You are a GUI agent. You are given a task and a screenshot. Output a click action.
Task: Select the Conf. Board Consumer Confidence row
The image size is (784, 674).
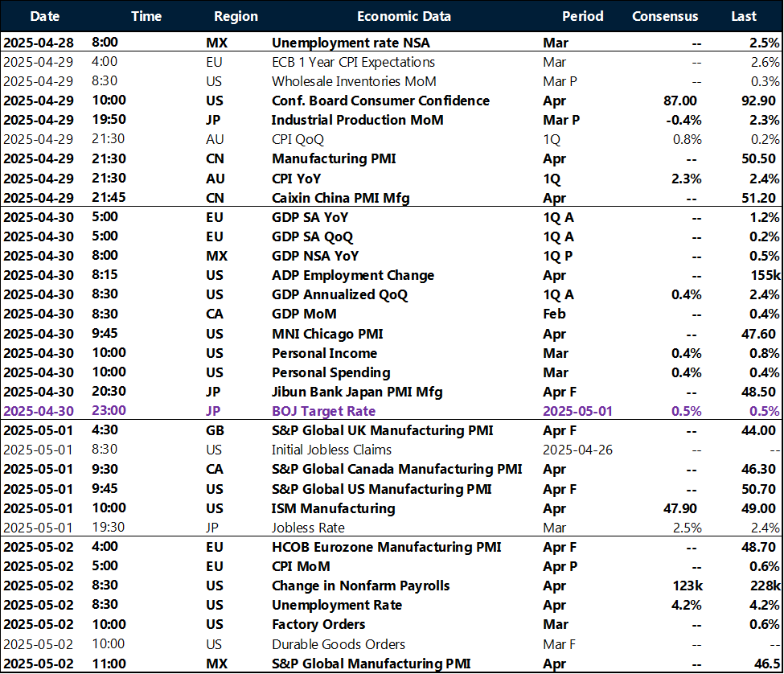point(380,101)
